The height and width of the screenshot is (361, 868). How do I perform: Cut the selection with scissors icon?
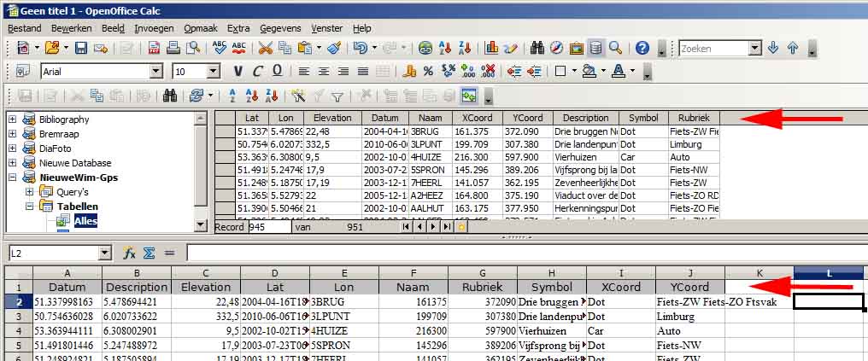266,48
